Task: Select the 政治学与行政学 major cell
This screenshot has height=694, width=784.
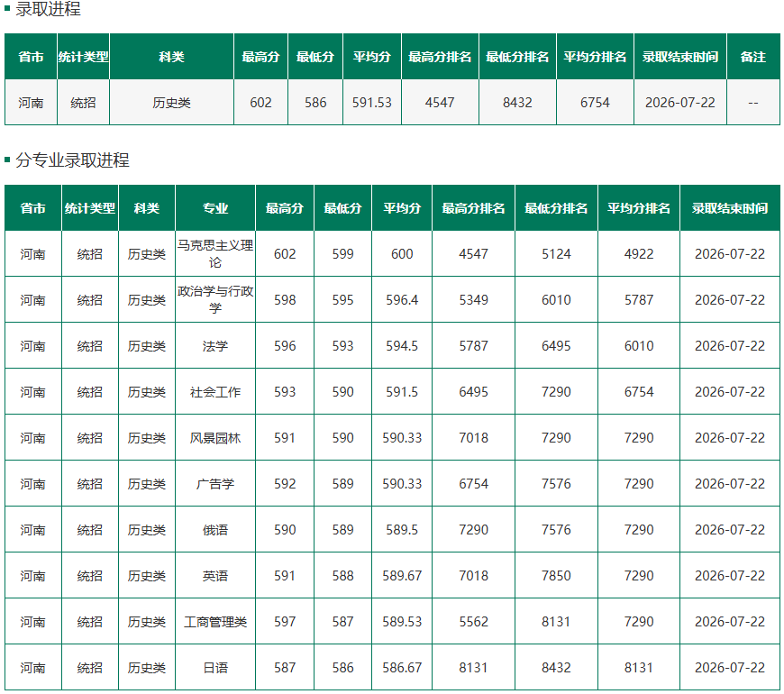Action: (215, 299)
